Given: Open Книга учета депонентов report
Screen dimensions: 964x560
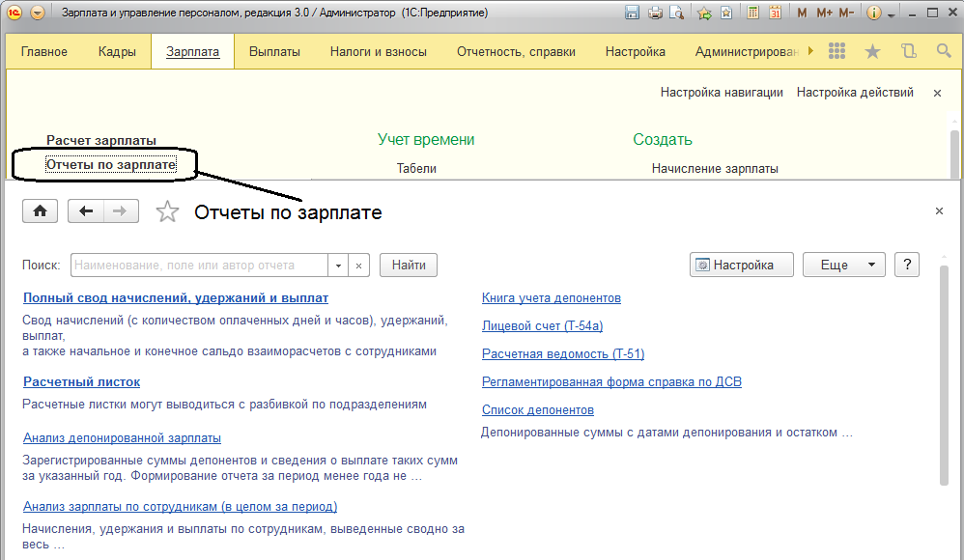Looking at the screenshot, I should coord(552,298).
